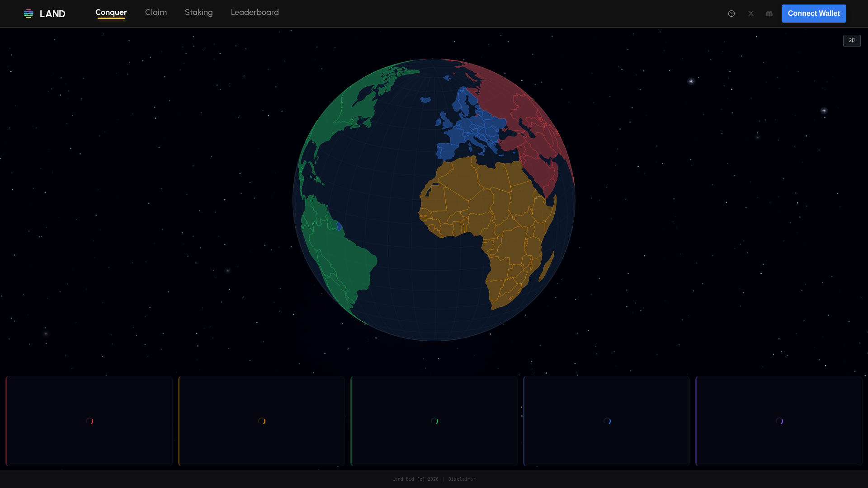
Task: Open the help question-mark icon
Action: tap(731, 14)
